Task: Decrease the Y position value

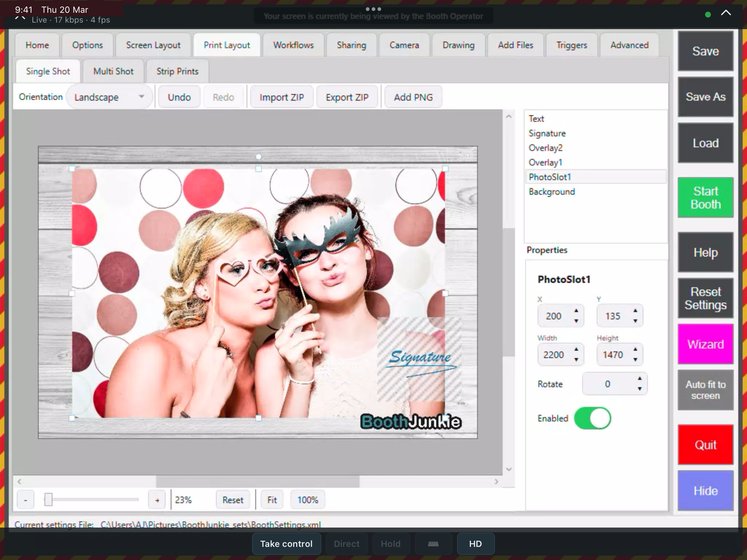Action: [x=635, y=321]
